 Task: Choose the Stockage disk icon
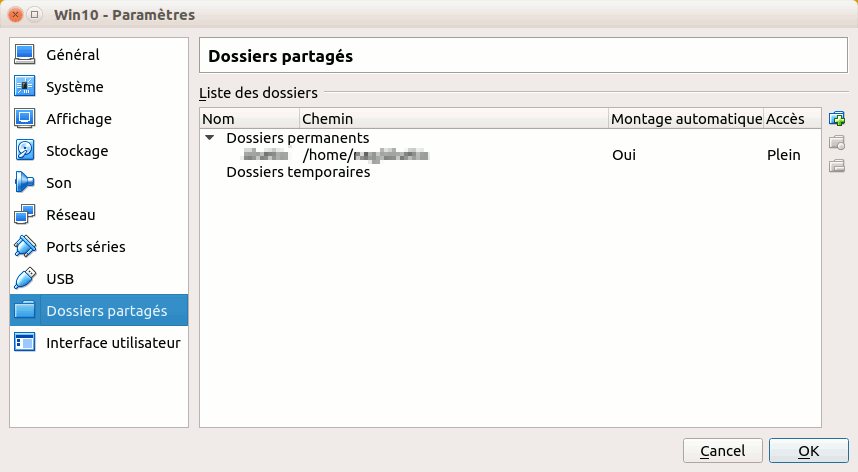[x=25, y=150]
